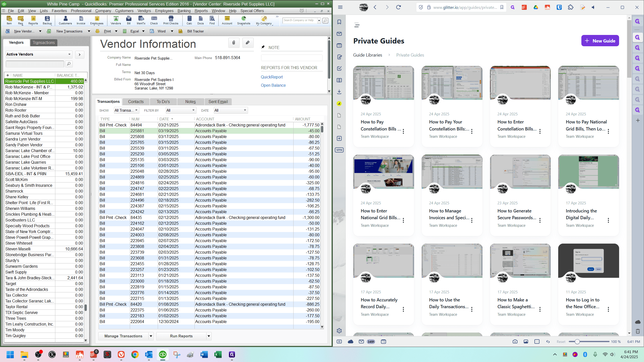Expand the Active Vendors dropdown
Image resolution: width=644 pixels, height=362 pixels.
tap(39, 54)
